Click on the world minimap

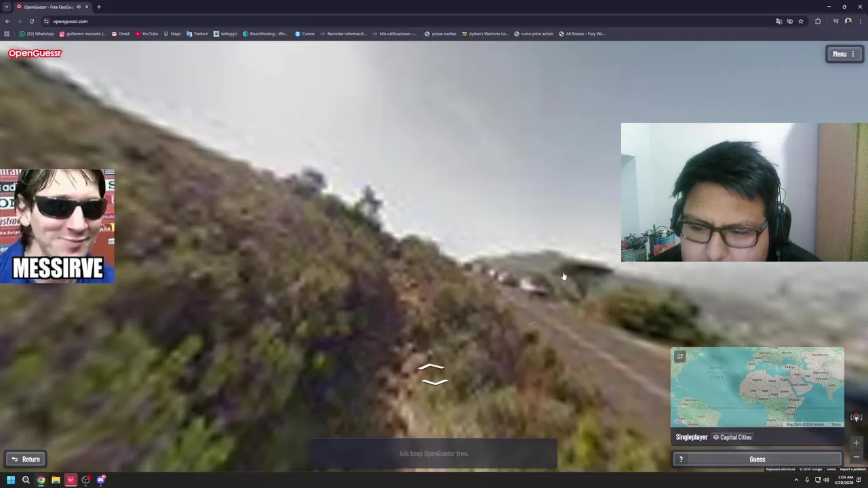[x=757, y=387]
